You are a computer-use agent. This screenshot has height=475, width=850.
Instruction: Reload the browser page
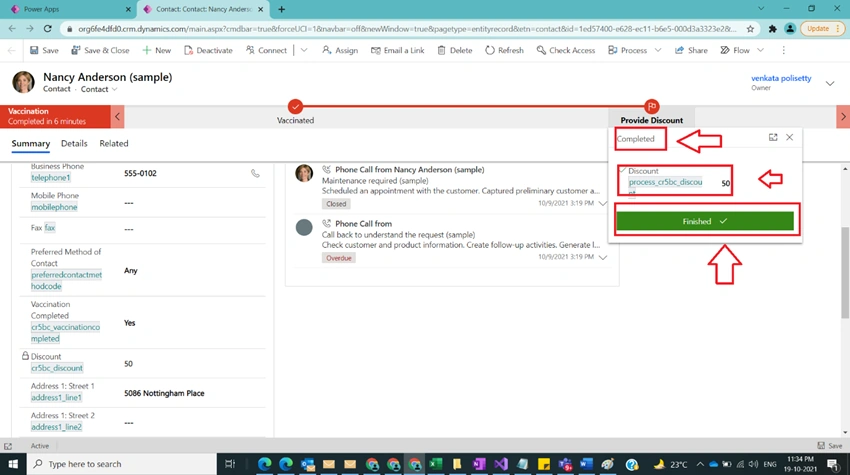[x=48, y=29]
